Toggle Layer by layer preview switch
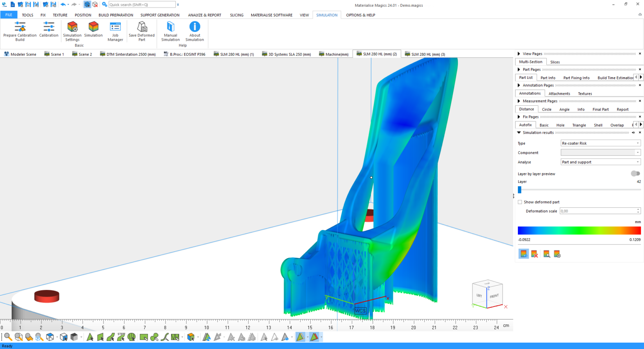644x349 pixels. coord(635,173)
